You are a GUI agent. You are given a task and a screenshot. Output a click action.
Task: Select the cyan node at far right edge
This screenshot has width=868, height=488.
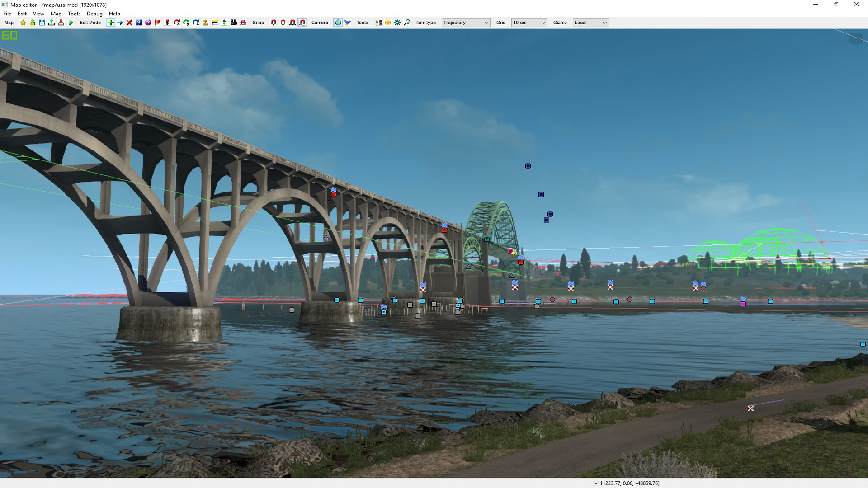pos(863,344)
